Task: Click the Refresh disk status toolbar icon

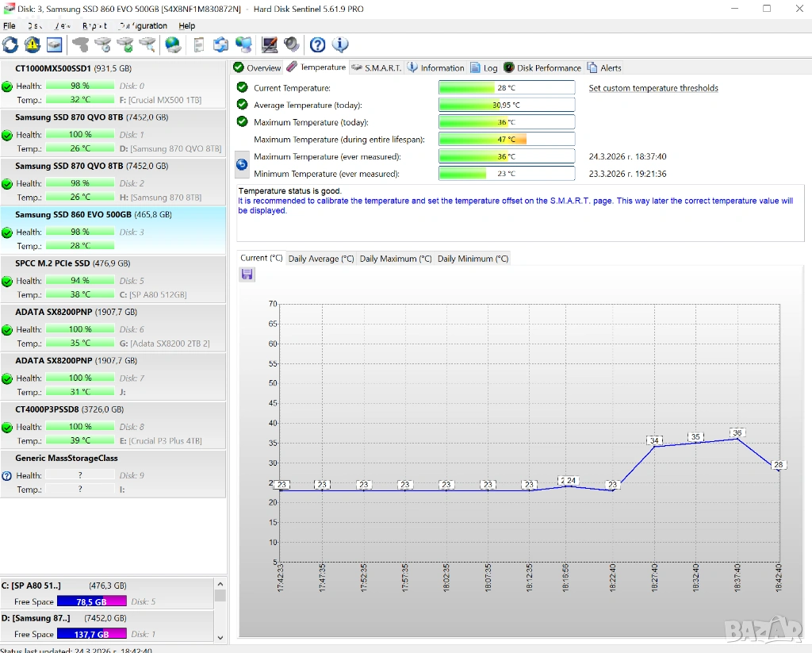Action: coord(10,44)
